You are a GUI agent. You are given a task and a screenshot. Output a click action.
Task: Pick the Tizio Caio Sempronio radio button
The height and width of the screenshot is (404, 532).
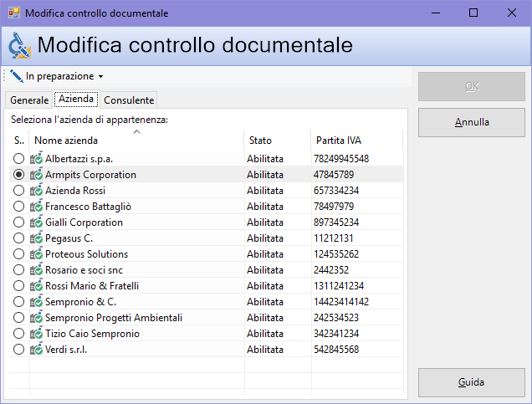click(x=18, y=334)
